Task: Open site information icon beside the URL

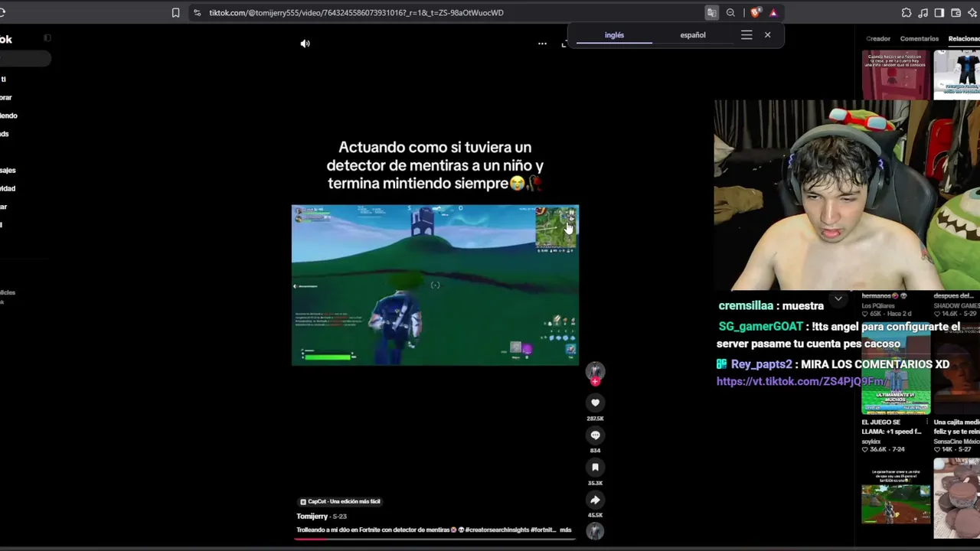Action: [x=197, y=12]
